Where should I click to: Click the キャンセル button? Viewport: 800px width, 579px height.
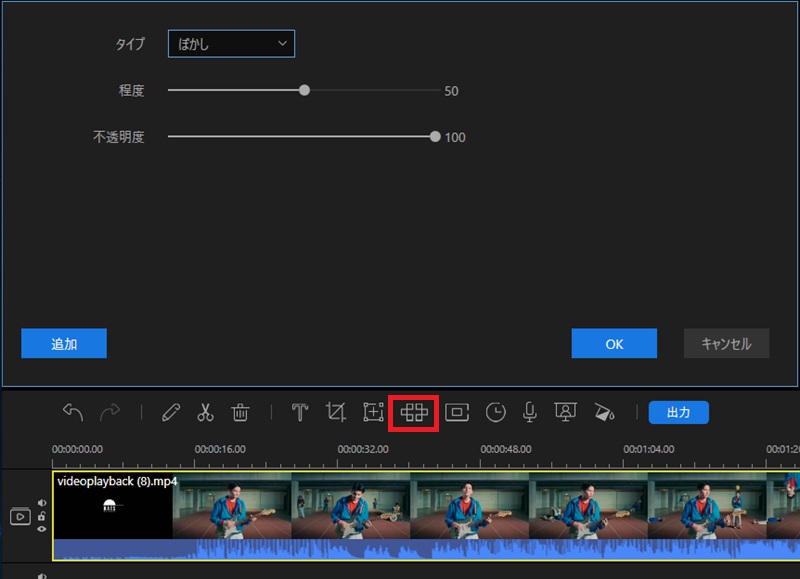pyautogui.click(x=726, y=343)
